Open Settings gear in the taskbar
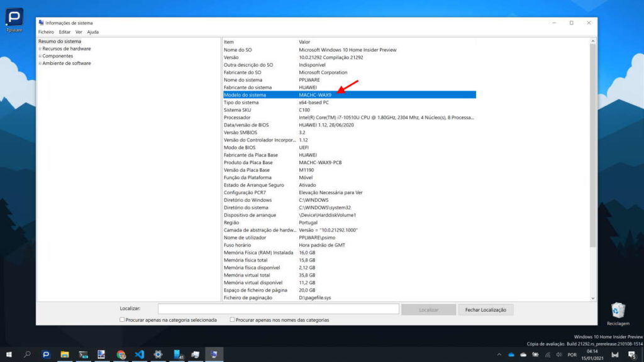Viewport: 644px width, 362px height. (158, 354)
